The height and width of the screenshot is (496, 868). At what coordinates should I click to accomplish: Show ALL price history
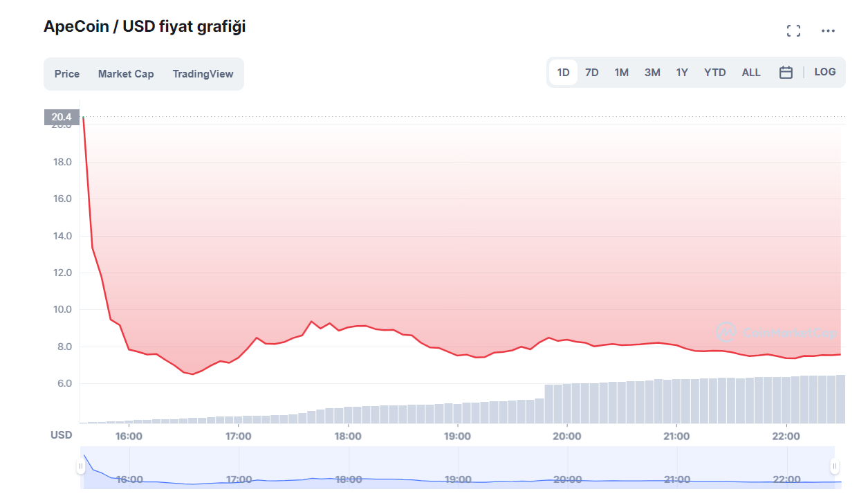751,73
